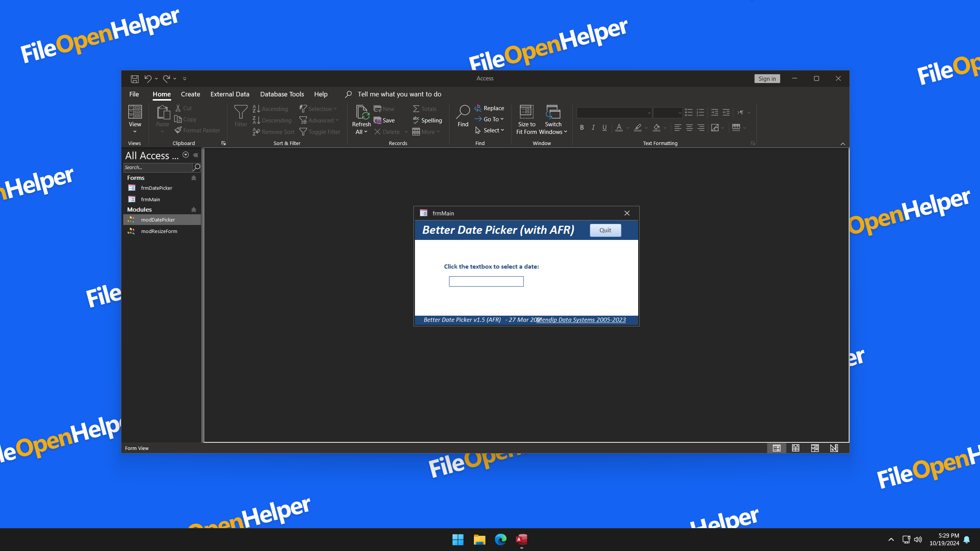Image resolution: width=980 pixels, height=551 pixels.
Task: Collapse the Modules group in navigation pane
Action: [194, 210]
